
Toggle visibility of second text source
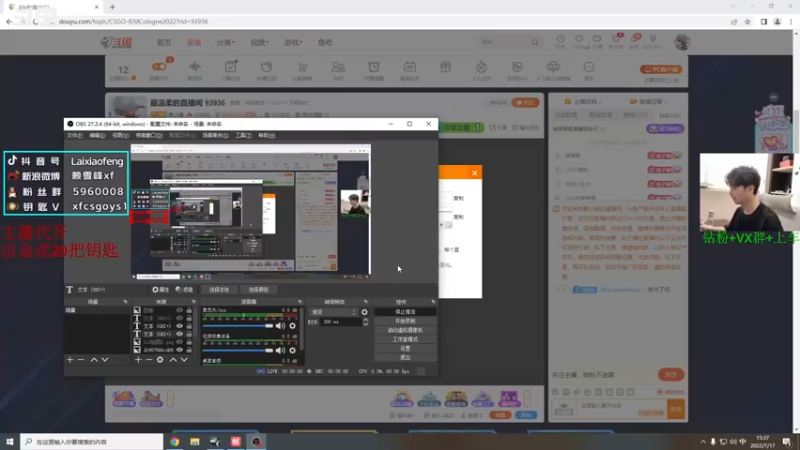179,318
